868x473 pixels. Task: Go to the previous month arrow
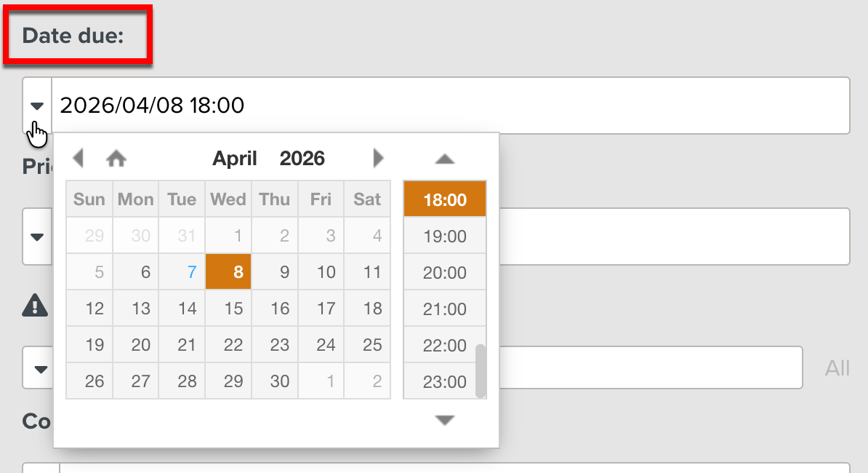point(79,157)
